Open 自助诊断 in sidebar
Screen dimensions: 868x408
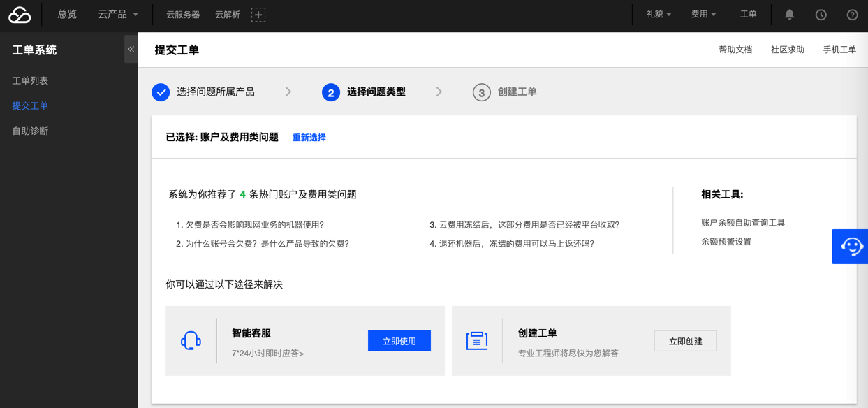coord(30,131)
